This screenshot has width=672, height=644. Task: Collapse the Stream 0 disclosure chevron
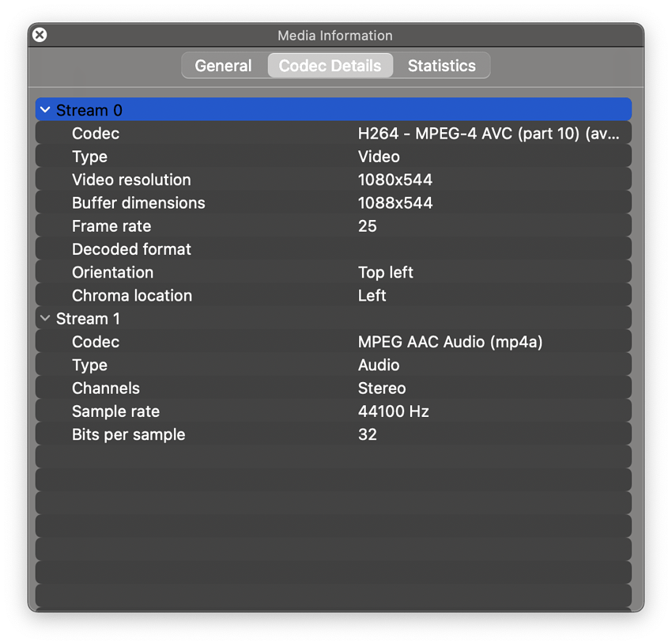(x=45, y=110)
